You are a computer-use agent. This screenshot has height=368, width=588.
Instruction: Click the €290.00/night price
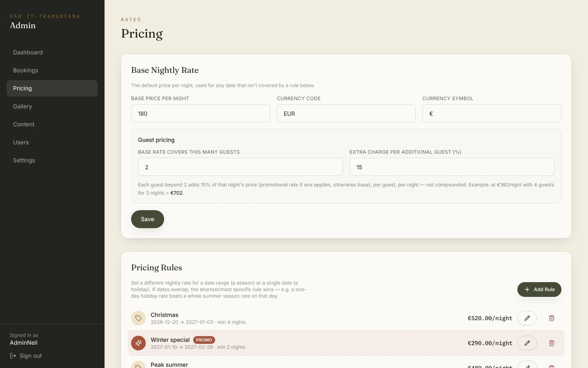pyautogui.click(x=490, y=343)
